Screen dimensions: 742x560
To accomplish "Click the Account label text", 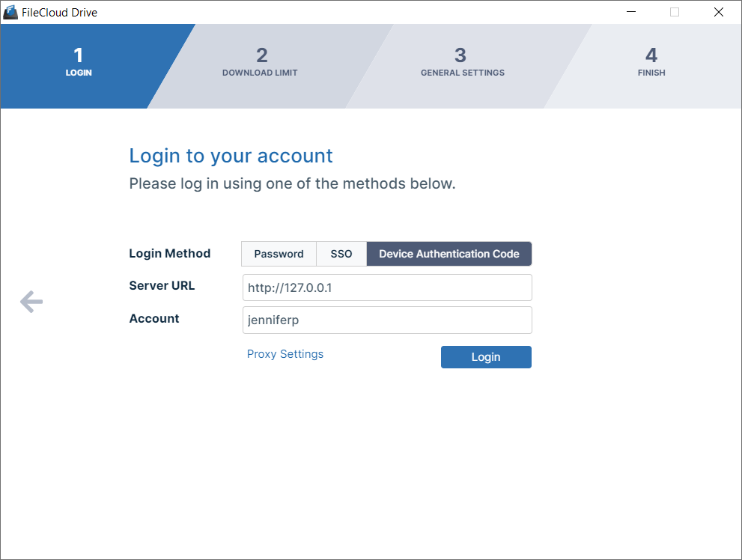I will coord(154,319).
